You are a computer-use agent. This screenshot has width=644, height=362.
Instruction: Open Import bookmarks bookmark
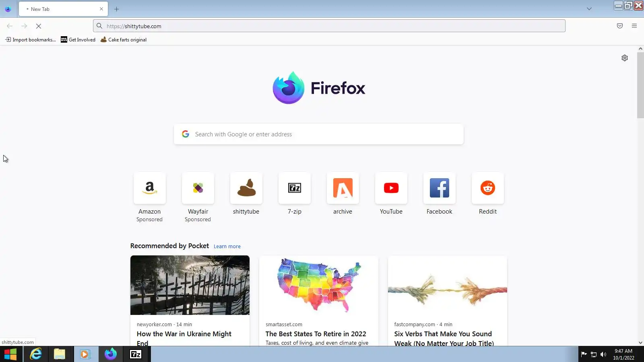tap(31, 39)
